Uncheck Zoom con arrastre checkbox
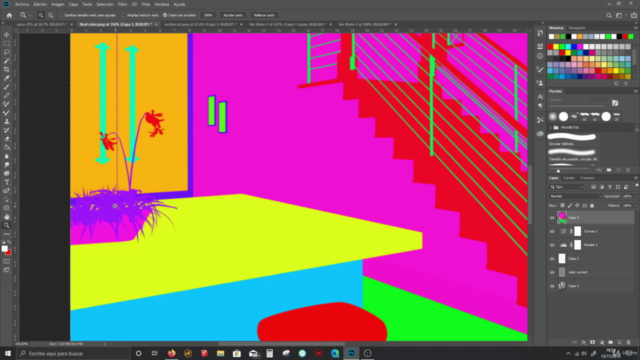 pos(165,15)
